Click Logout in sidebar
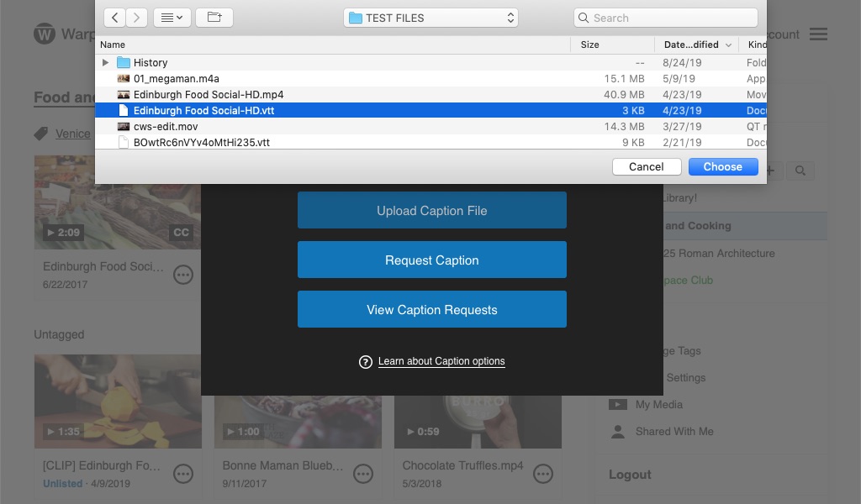Image resolution: width=861 pixels, height=504 pixels. (630, 475)
